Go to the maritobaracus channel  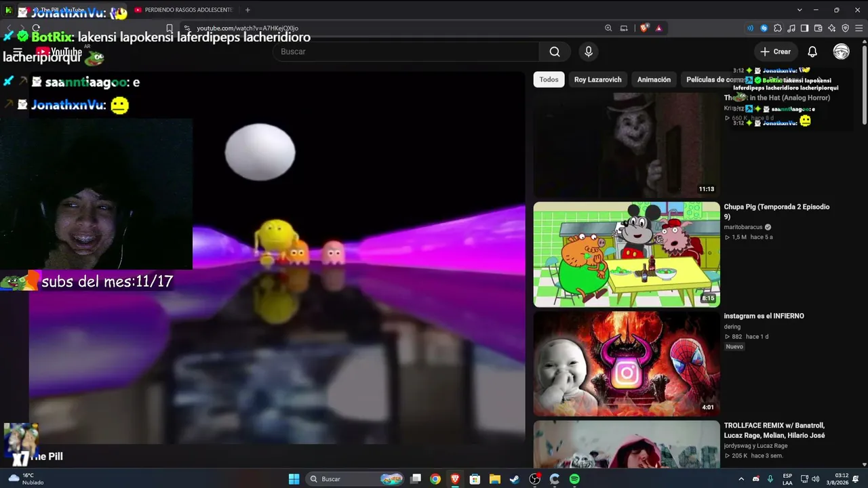pos(743,227)
